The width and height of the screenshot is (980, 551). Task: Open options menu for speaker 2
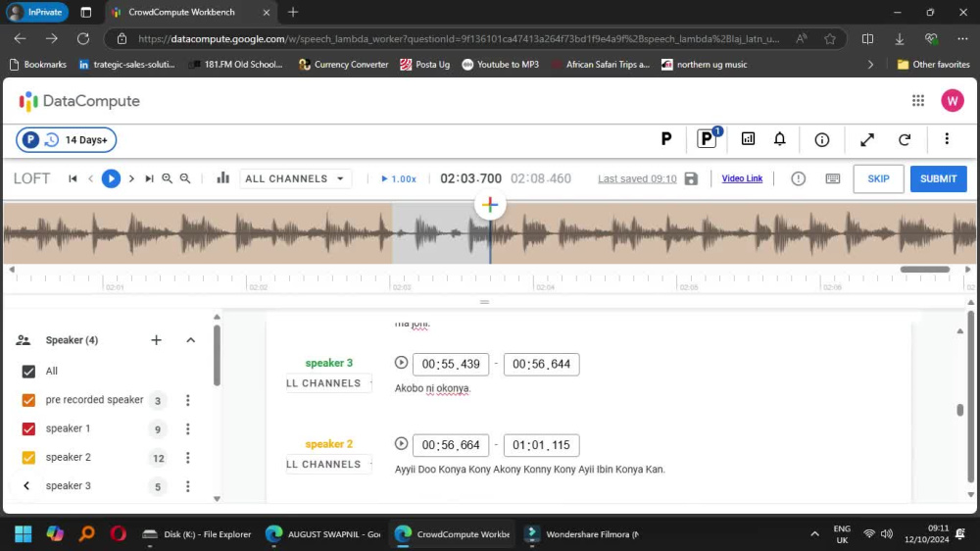(187, 458)
